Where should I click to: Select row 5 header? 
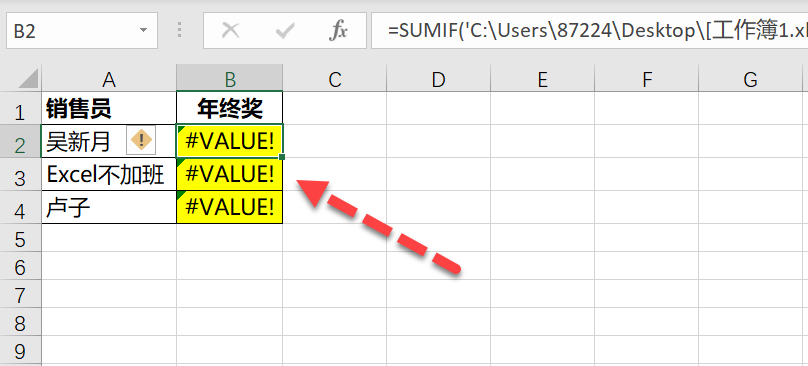tap(20, 239)
